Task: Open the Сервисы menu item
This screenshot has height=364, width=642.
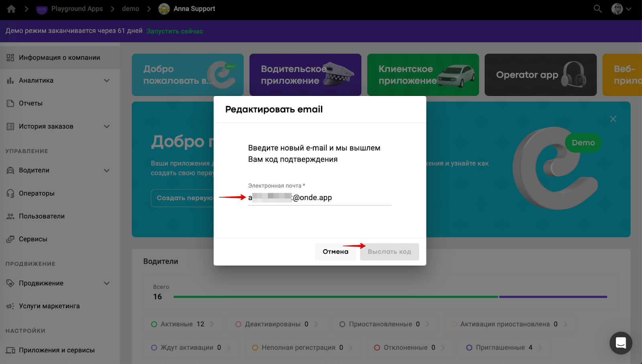Action: click(x=60, y=239)
